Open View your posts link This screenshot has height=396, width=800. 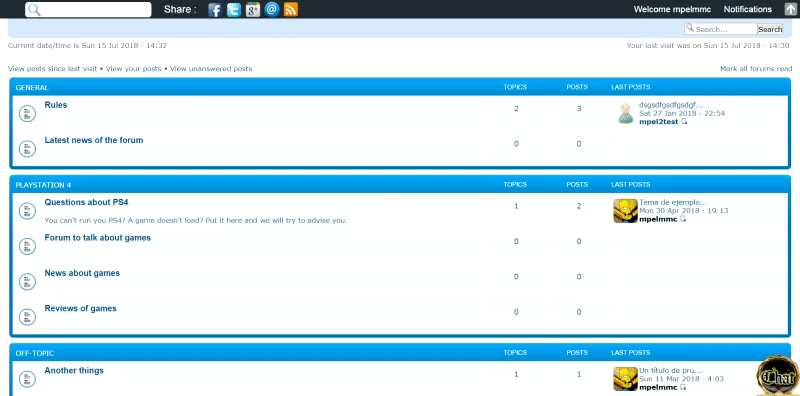pyautogui.click(x=134, y=68)
